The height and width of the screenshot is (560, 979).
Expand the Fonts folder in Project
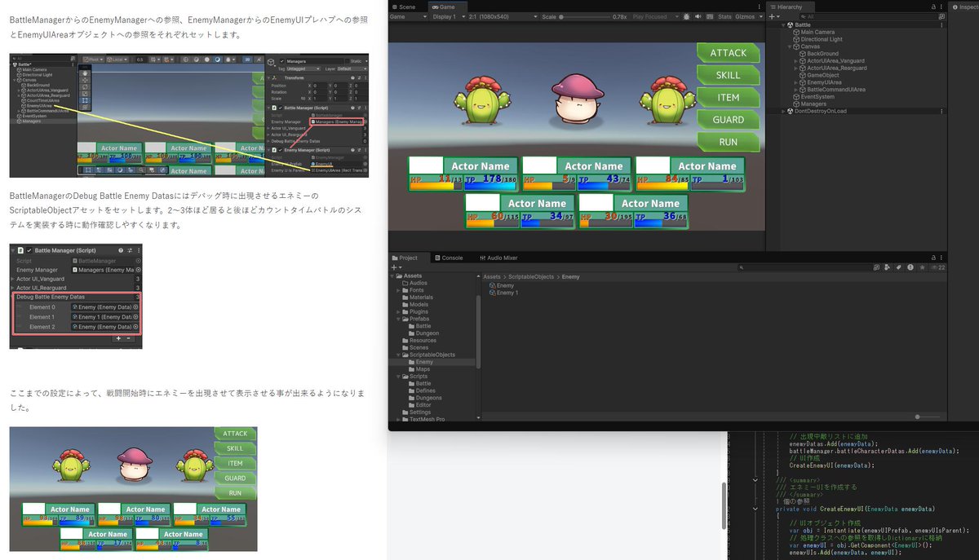(x=400, y=290)
